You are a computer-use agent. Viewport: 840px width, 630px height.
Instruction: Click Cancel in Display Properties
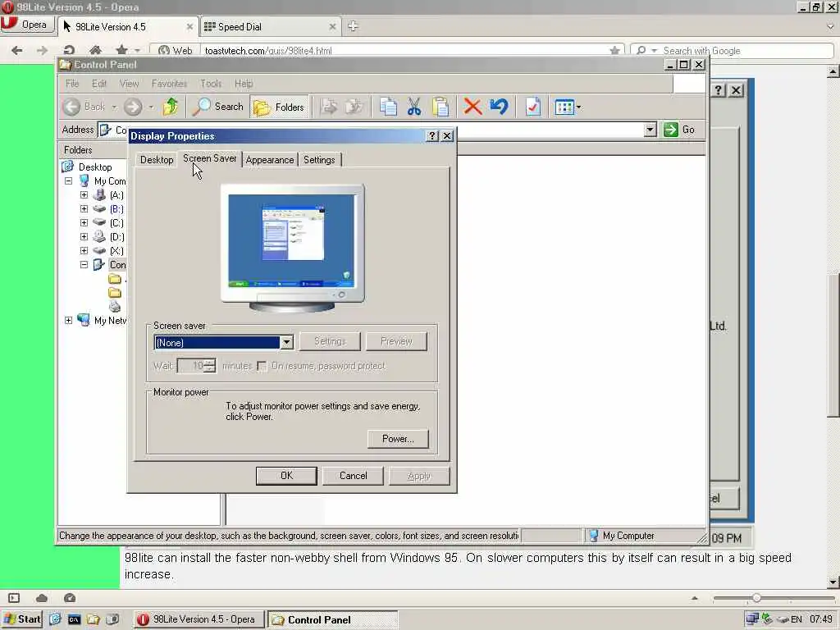coord(353,476)
